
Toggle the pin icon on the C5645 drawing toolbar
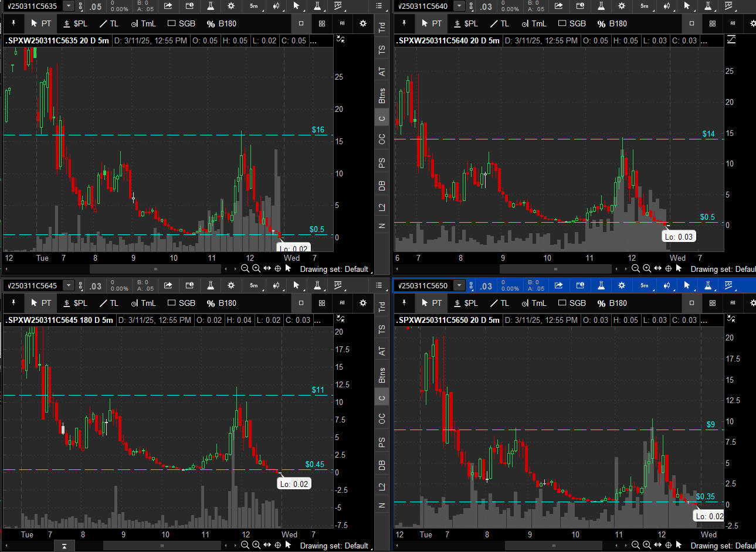pos(13,303)
